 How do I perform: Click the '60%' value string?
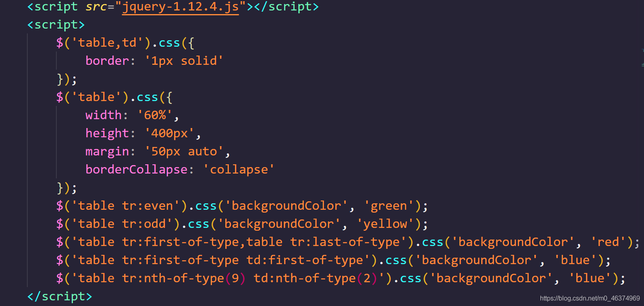pos(155,115)
